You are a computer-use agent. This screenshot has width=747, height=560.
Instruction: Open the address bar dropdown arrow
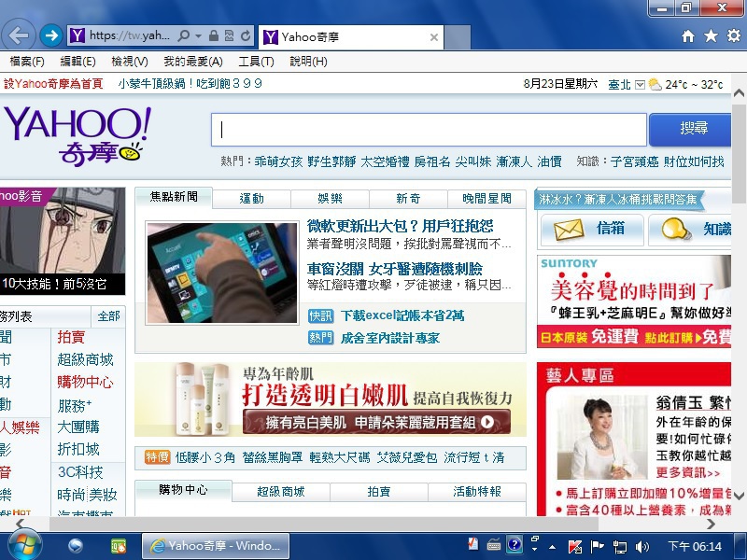199,35
